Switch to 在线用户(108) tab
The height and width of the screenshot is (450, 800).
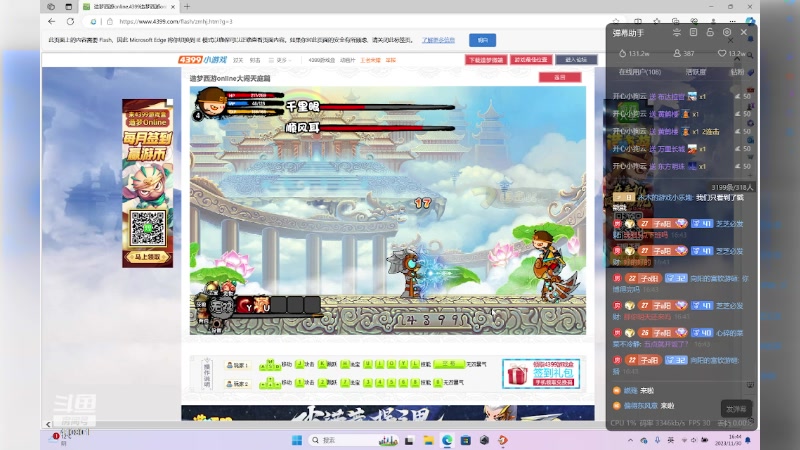click(640, 72)
